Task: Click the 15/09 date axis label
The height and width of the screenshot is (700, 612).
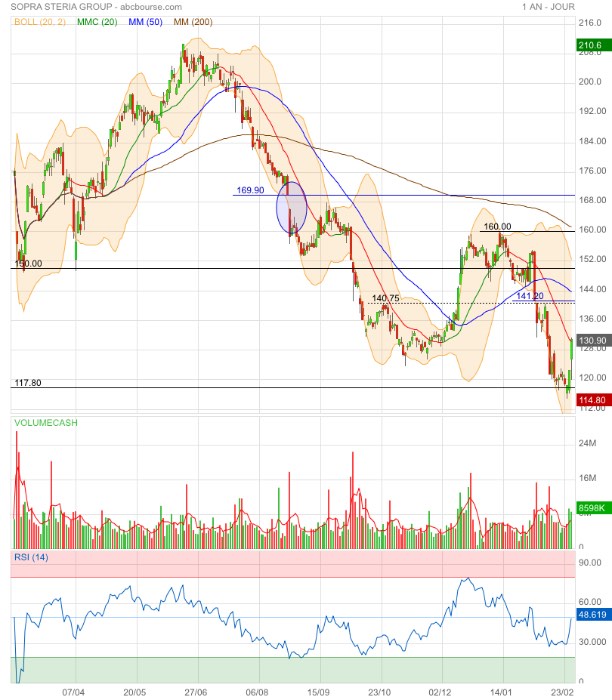Action: [x=318, y=692]
